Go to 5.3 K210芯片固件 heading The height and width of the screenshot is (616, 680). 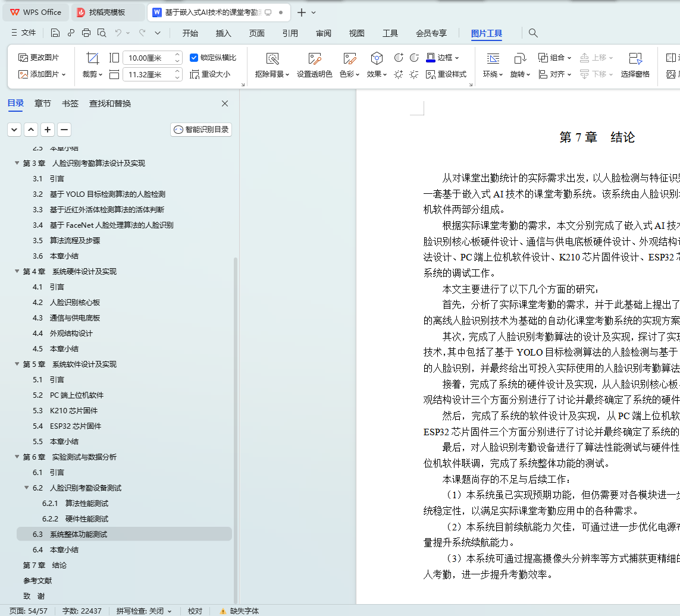point(65,410)
